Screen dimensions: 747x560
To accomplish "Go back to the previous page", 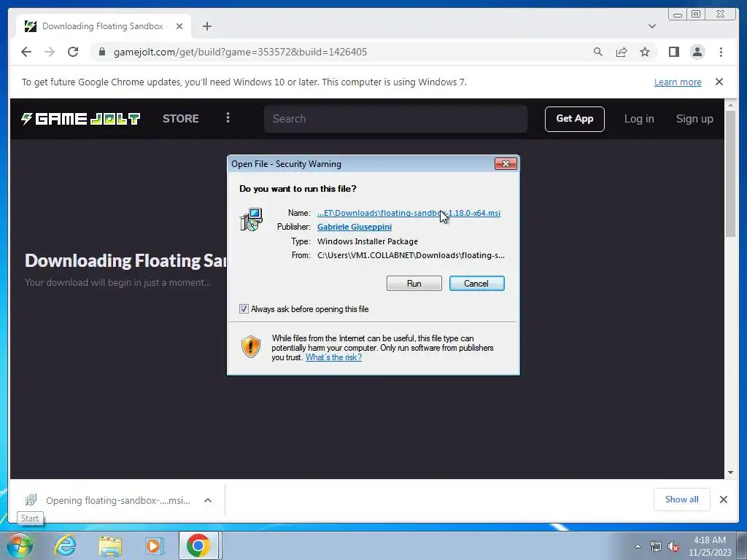I will tap(26, 52).
